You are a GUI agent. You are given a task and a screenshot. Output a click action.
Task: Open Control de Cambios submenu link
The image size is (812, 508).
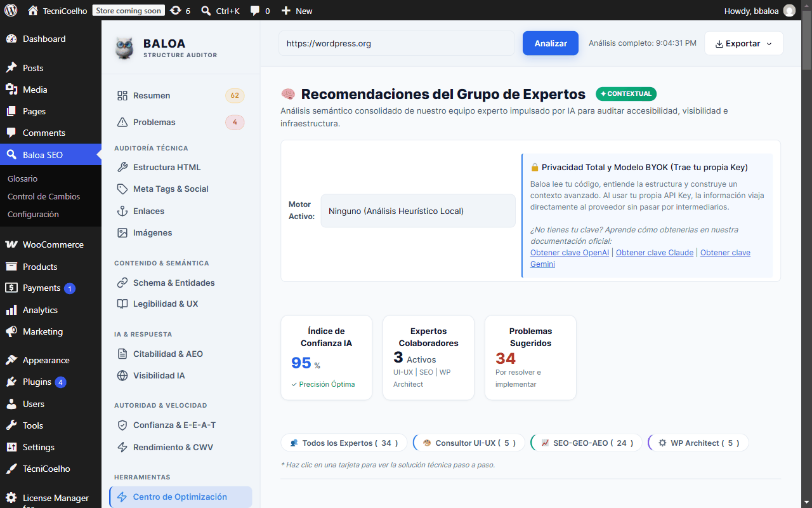pyautogui.click(x=44, y=196)
